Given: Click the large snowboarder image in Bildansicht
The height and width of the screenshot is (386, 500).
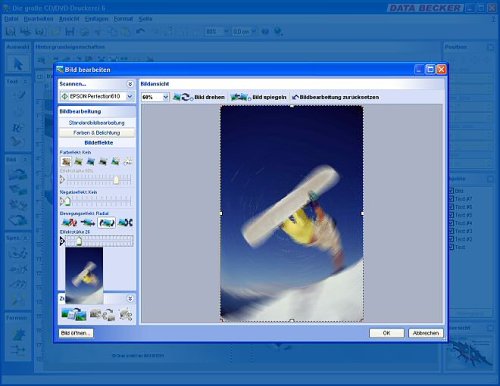Looking at the screenshot, I should pyautogui.click(x=292, y=213).
